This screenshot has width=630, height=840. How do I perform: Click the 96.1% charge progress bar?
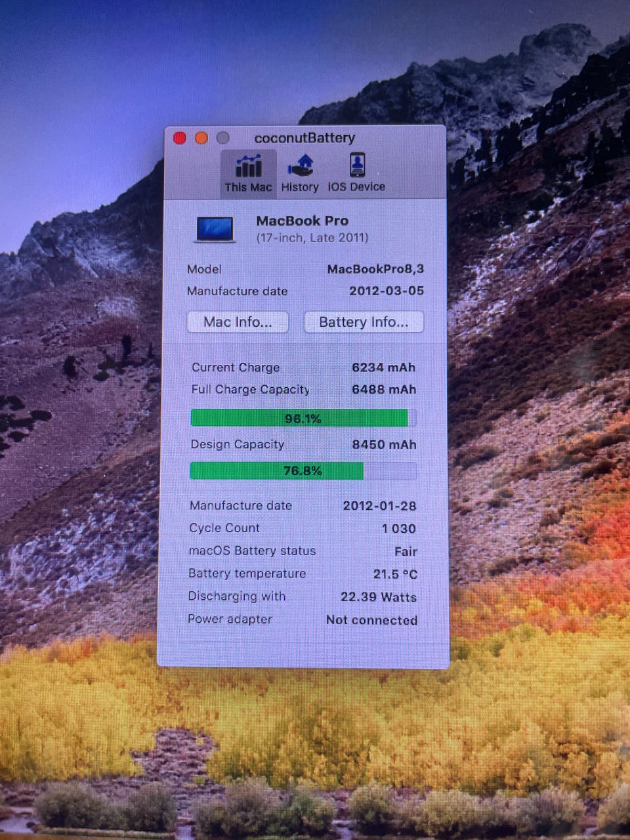(303, 418)
